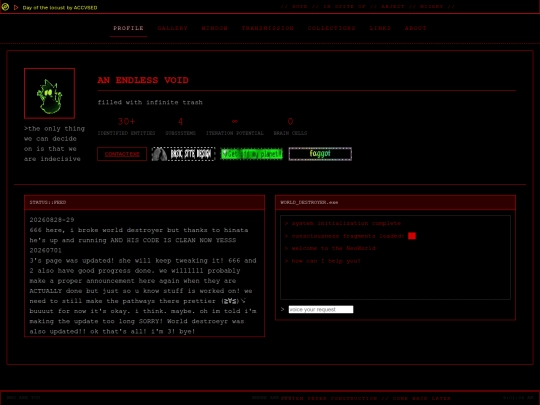Viewport: 540px width, 405px height.
Task: Click the 'the only thing we can decide' quote
Action: pyautogui.click(x=54, y=144)
